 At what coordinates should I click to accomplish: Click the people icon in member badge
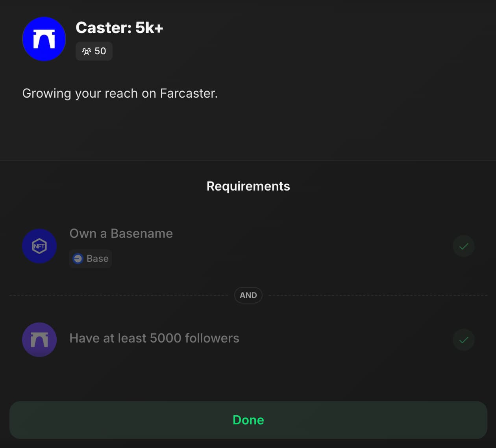click(x=86, y=51)
